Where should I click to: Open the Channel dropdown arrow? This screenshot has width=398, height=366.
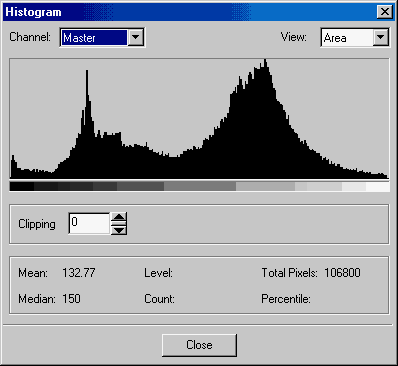(136, 37)
